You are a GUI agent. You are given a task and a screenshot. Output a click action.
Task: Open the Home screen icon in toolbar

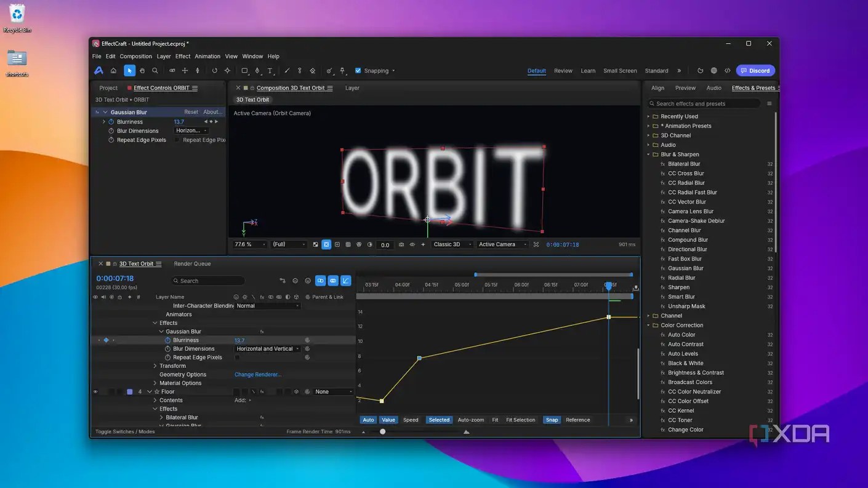[x=113, y=71]
